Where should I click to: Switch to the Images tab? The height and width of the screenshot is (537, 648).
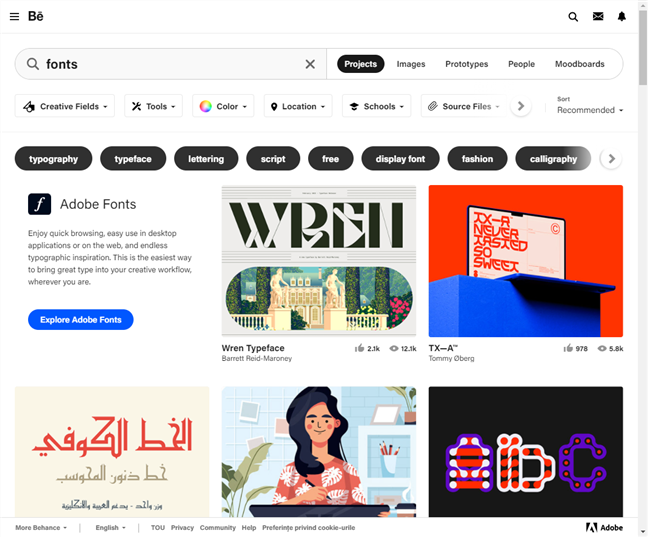coord(411,64)
